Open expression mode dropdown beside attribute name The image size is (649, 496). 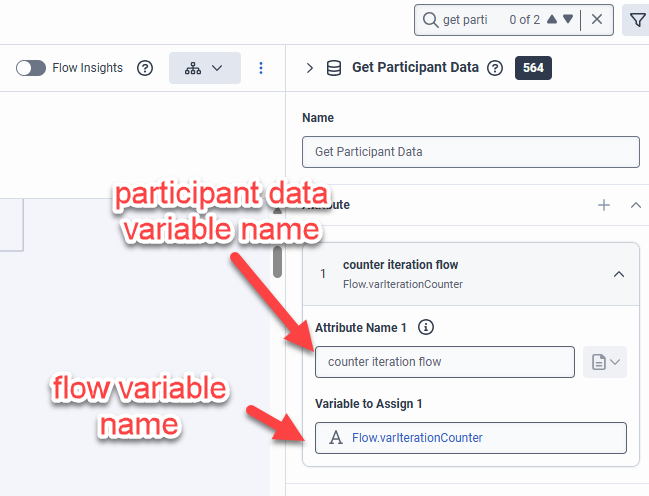604,362
